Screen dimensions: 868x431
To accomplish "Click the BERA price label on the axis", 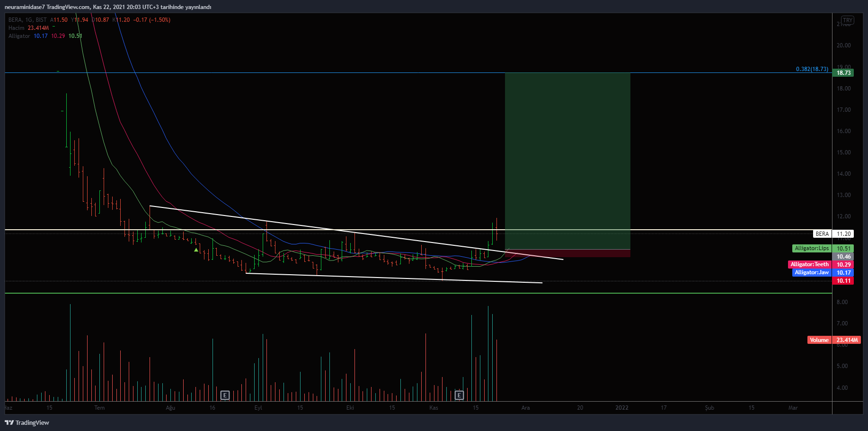I will point(822,234).
